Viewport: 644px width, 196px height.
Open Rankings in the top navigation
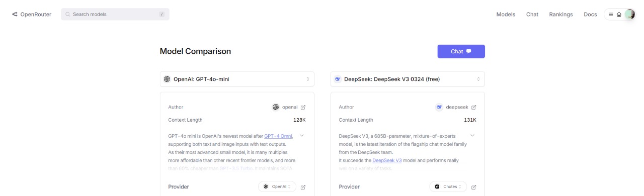[561, 15]
